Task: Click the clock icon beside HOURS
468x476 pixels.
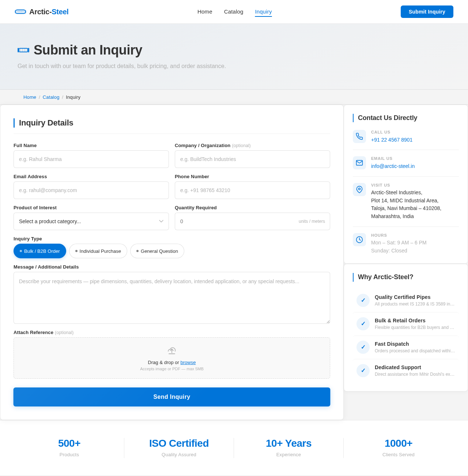Action: coord(359,240)
